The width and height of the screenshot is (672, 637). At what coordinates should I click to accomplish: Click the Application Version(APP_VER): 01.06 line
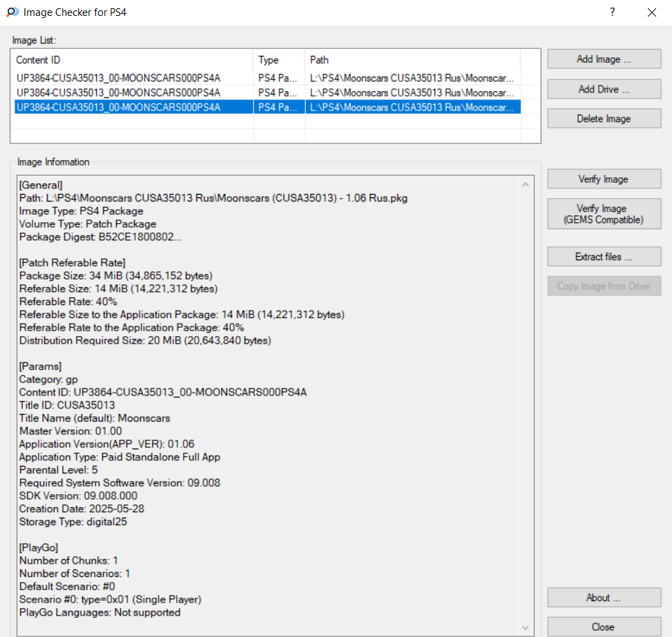click(x=107, y=444)
